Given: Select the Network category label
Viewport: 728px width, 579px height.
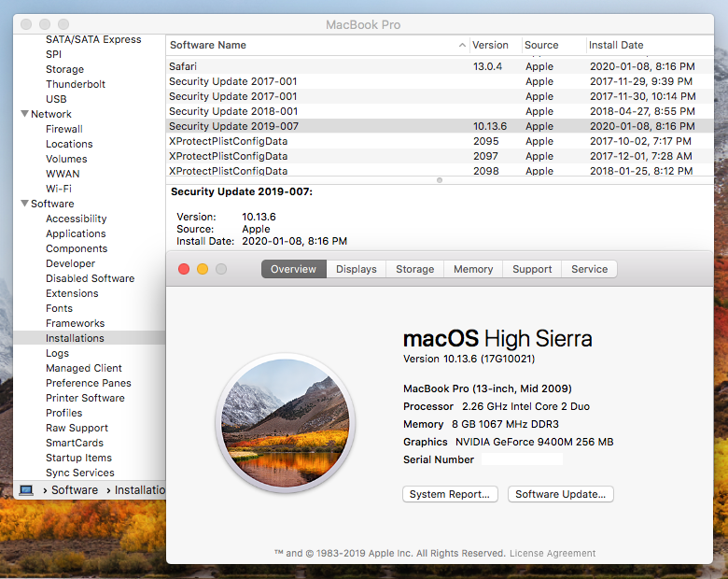Looking at the screenshot, I should [51, 114].
